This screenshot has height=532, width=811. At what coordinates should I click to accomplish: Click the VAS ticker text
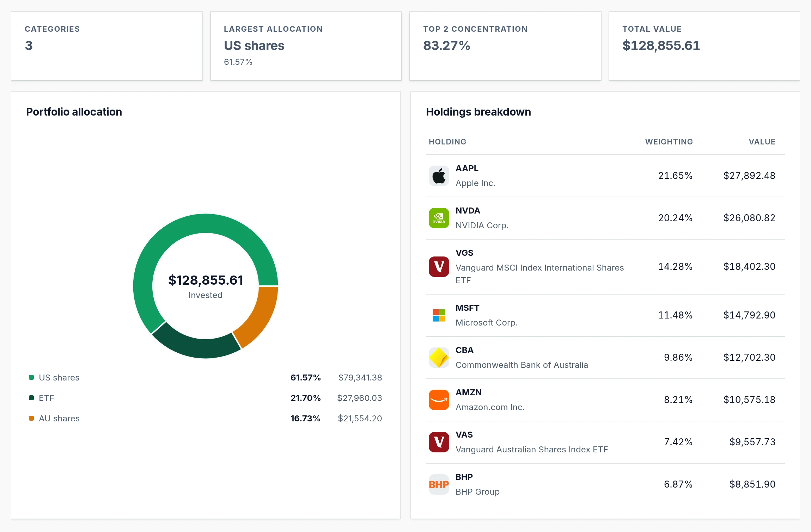(464, 435)
